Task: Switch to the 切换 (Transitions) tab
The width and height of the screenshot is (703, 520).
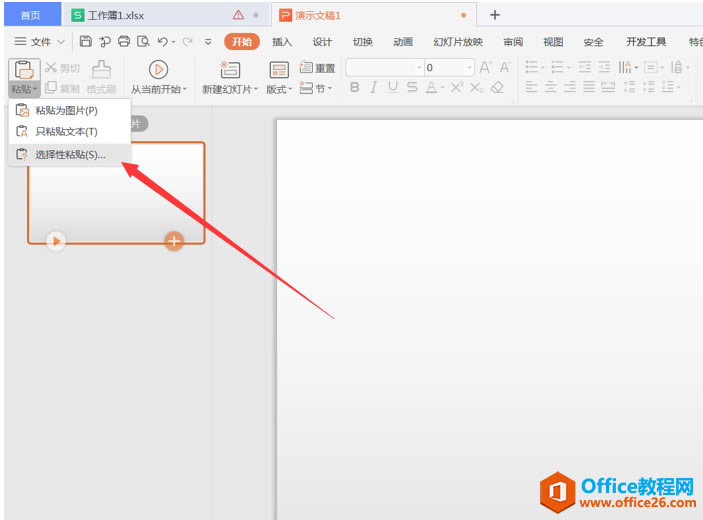Action: [362, 42]
